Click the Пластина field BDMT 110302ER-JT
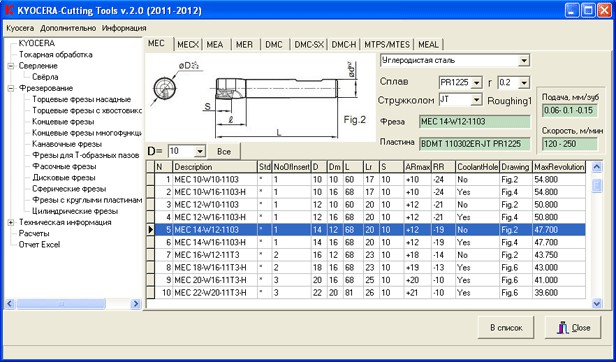616x362 pixels. point(475,143)
